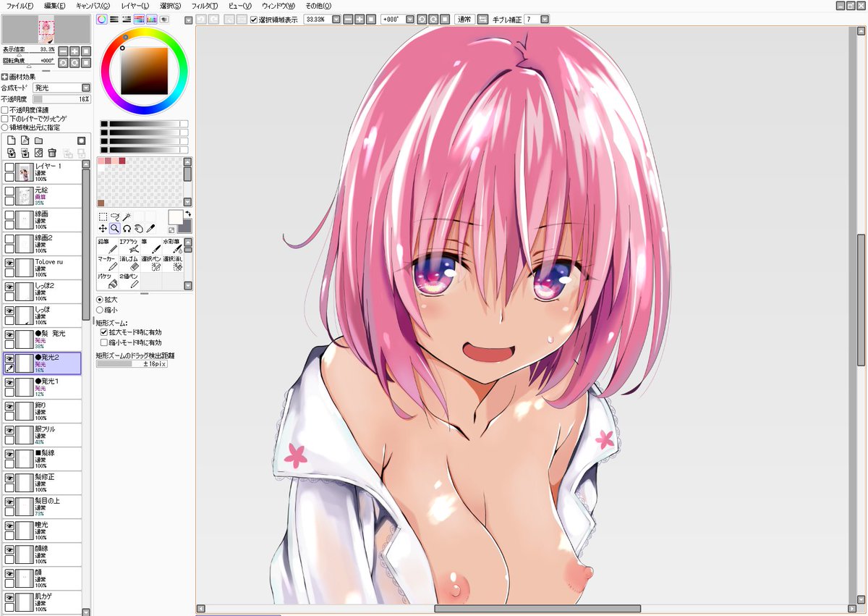Viewport: 868px width, 616px height.
Task: Hide the ToLove ru layer
Action: coord(10,263)
